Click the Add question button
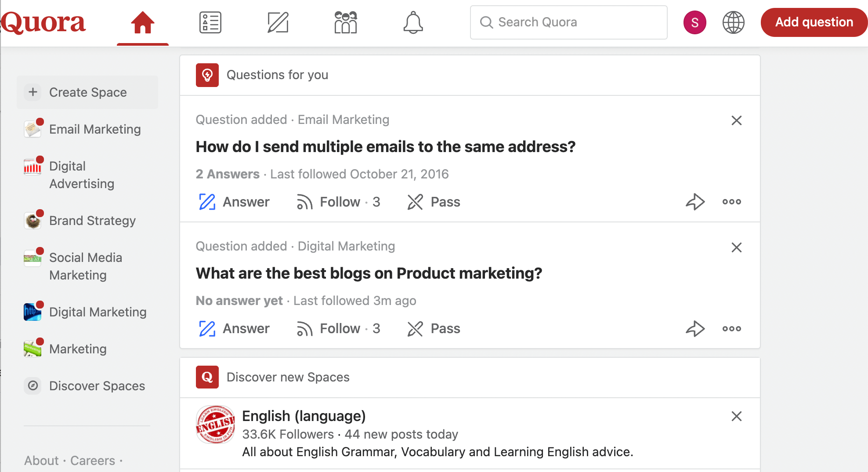868x472 pixels. click(814, 22)
